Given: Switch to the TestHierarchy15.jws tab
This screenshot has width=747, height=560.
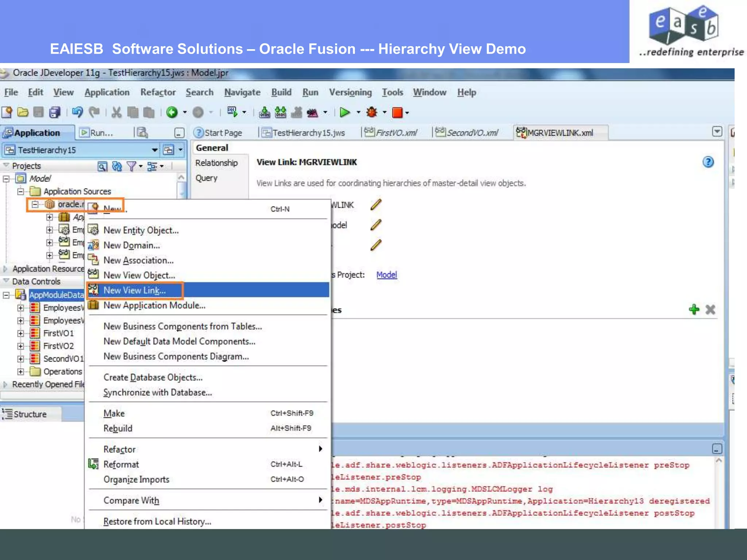Looking at the screenshot, I should coord(303,133).
